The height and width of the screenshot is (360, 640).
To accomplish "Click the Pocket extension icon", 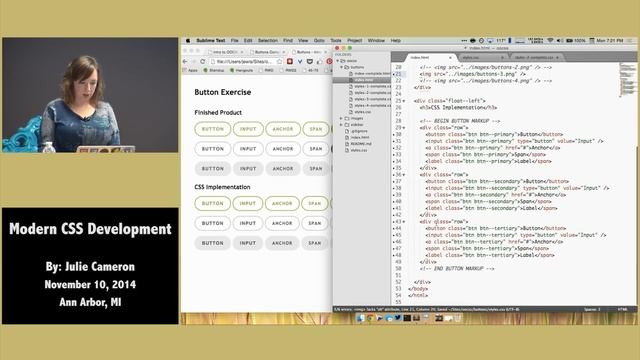I will pos(310,61).
